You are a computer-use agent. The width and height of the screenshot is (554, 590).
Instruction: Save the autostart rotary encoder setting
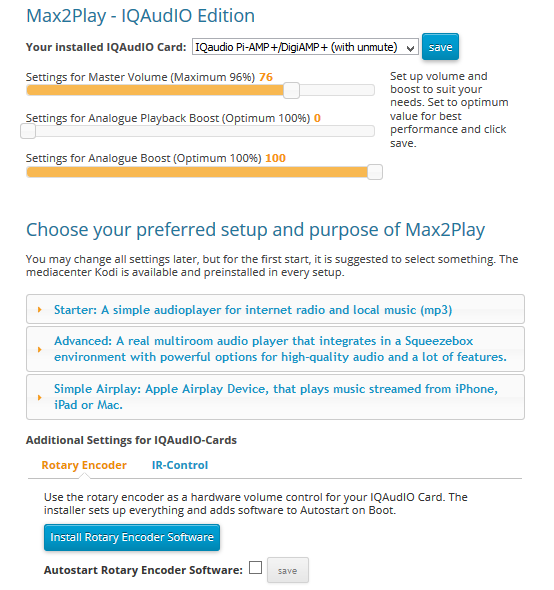288,570
